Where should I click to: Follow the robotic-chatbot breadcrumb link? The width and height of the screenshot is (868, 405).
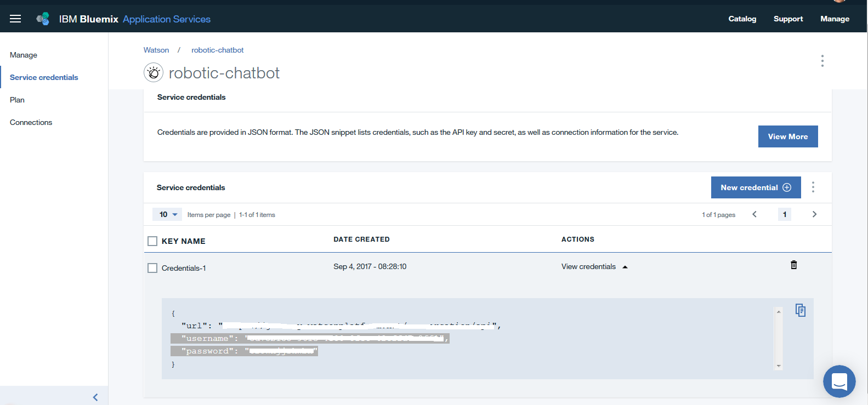click(x=217, y=50)
